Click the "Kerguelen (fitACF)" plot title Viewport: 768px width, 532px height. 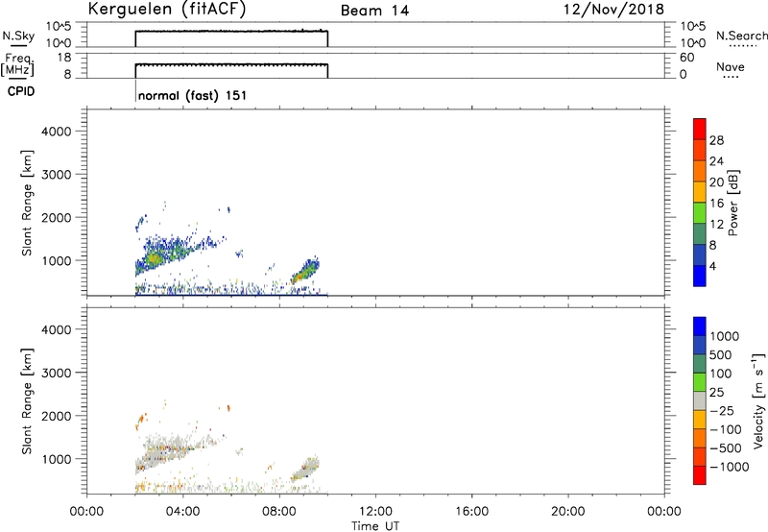coord(166,10)
